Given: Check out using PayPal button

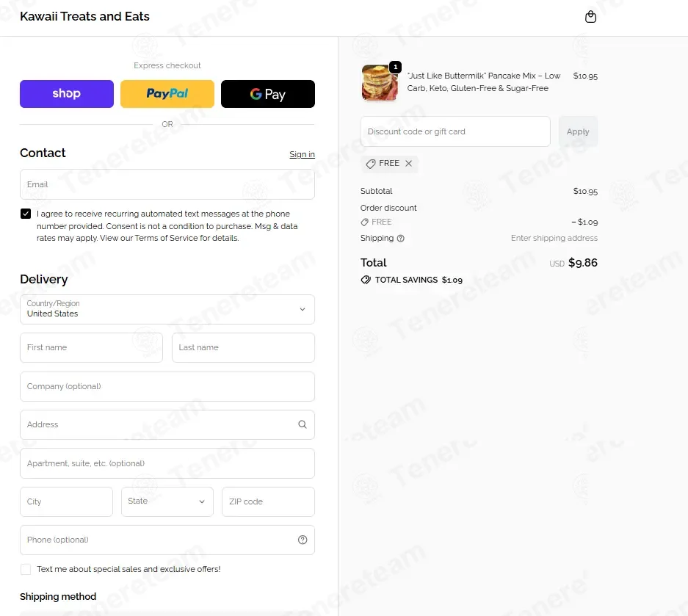Looking at the screenshot, I should point(167,94).
